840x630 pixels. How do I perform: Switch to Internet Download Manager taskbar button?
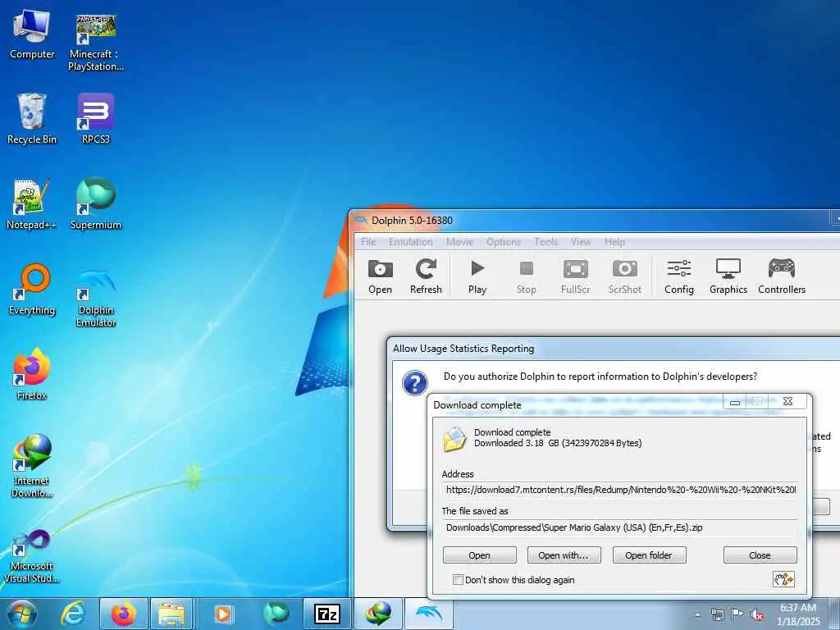click(x=378, y=614)
